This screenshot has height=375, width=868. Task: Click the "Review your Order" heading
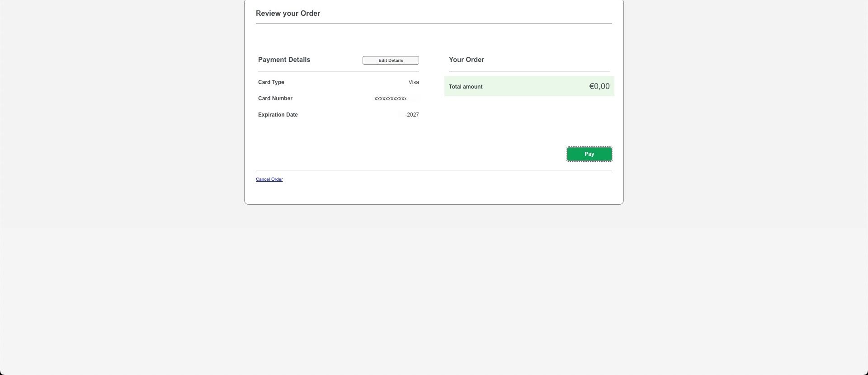(288, 14)
